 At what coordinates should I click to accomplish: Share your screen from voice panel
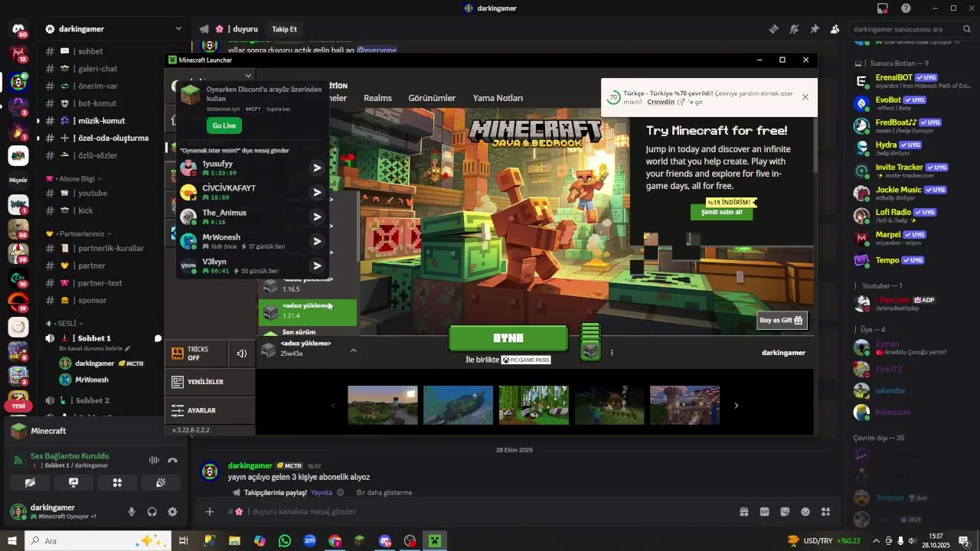tap(73, 483)
